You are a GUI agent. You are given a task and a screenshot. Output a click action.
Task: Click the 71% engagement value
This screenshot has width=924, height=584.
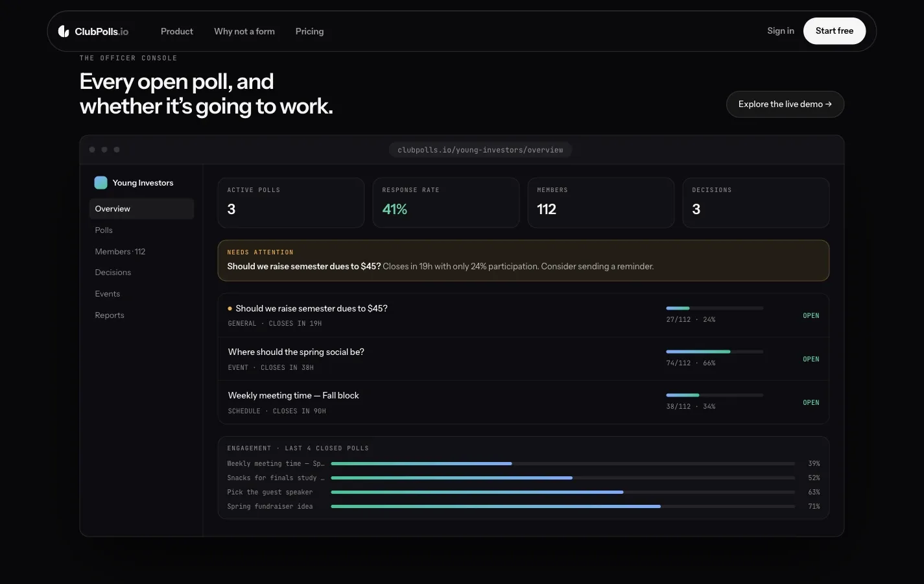coord(814,507)
